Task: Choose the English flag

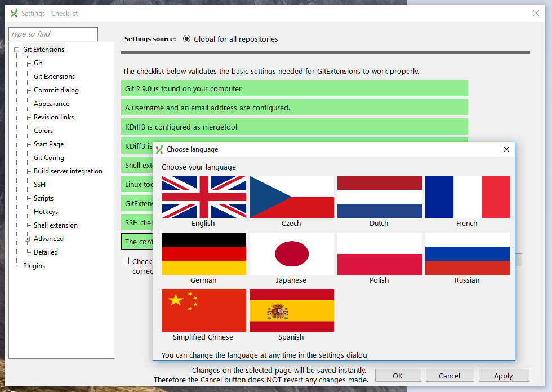Action: coord(204,197)
